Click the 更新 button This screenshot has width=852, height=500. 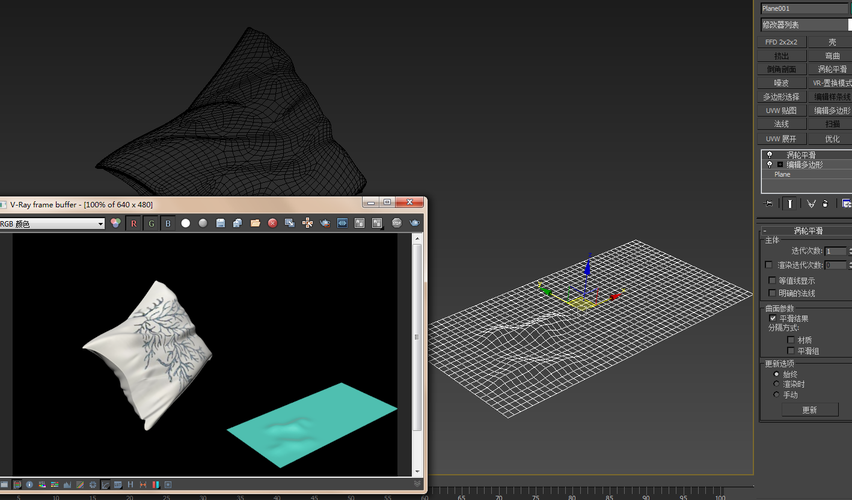[x=808, y=410]
